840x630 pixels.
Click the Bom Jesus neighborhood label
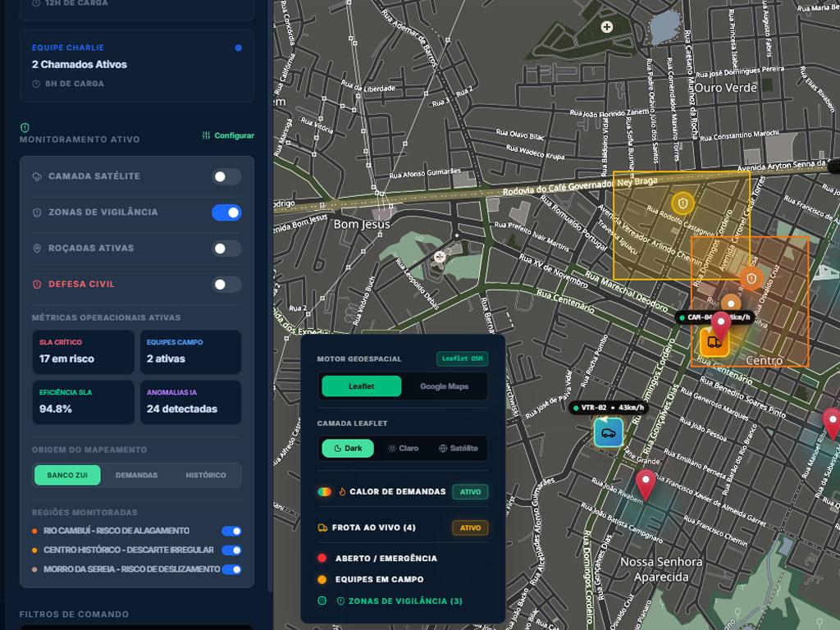pyautogui.click(x=362, y=224)
